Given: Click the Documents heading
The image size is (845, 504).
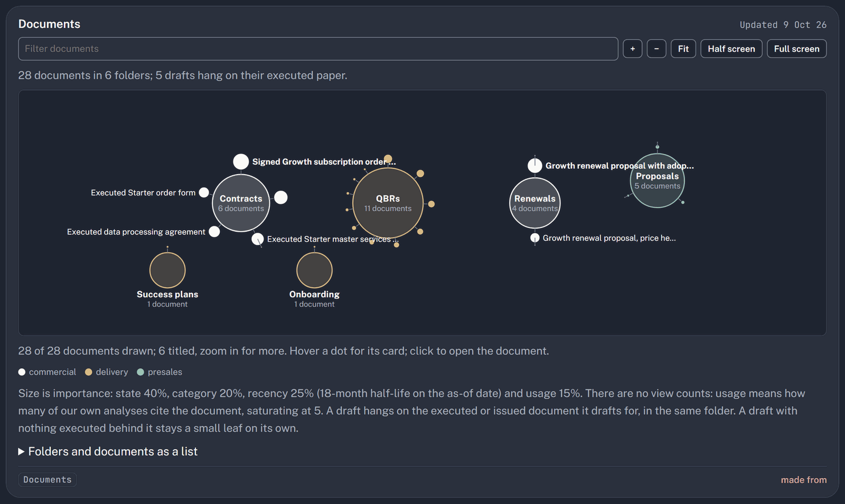Looking at the screenshot, I should [49, 24].
